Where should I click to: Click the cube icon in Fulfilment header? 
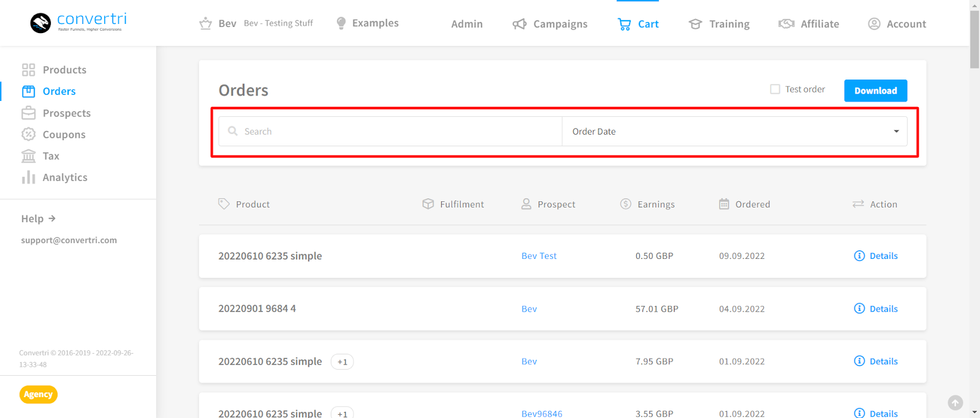(x=428, y=204)
